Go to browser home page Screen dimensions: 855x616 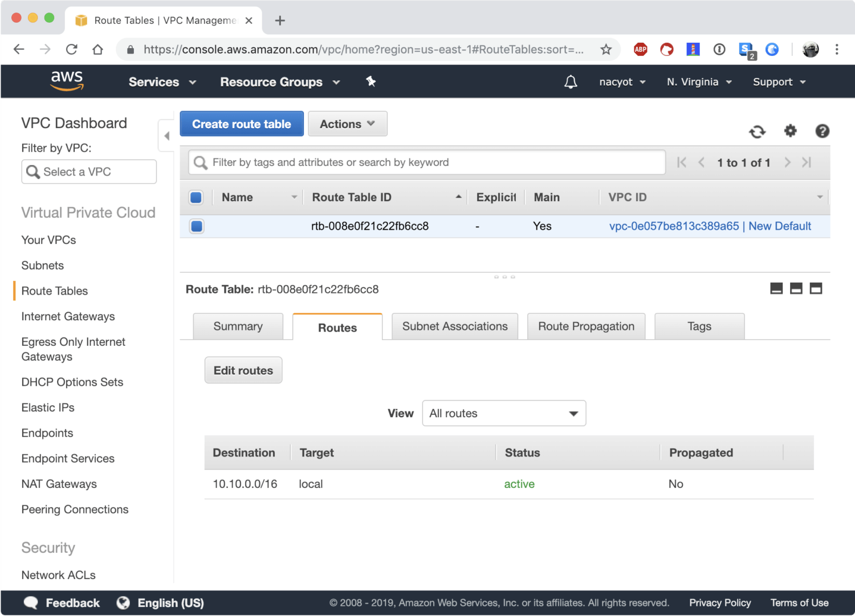coord(97,50)
